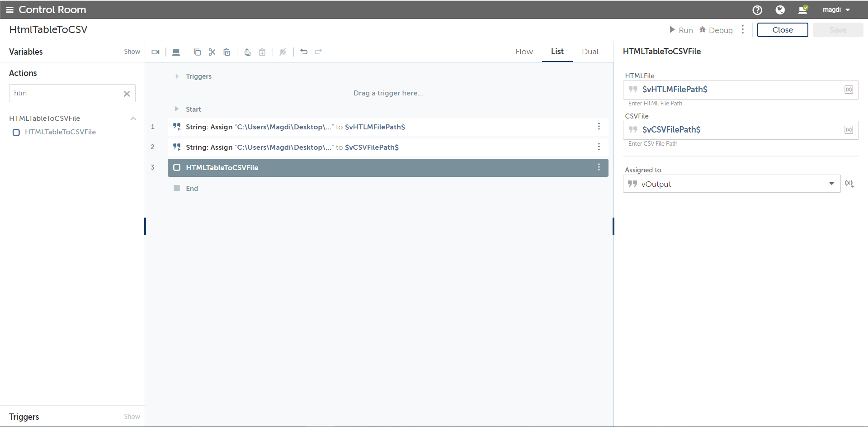The height and width of the screenshot is (427, 868).
Task: Open the 'Assigned to' vOutput dropdown
Action: [831, 184]
